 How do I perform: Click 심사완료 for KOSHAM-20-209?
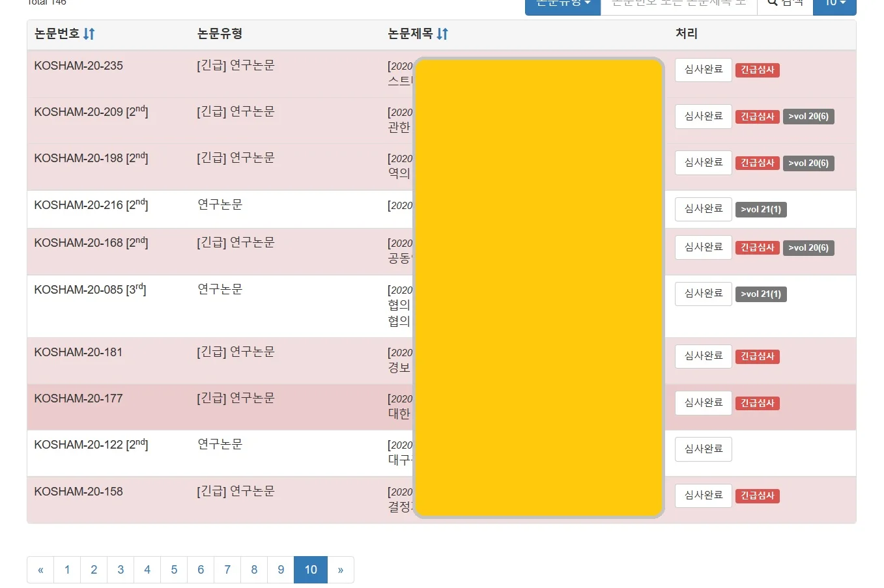704,117
